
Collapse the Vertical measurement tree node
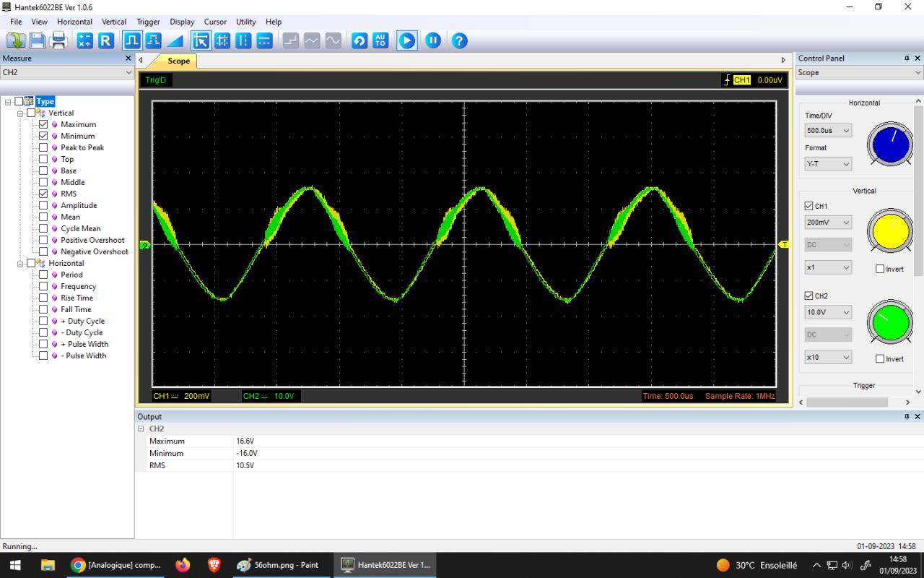point(21,113)
